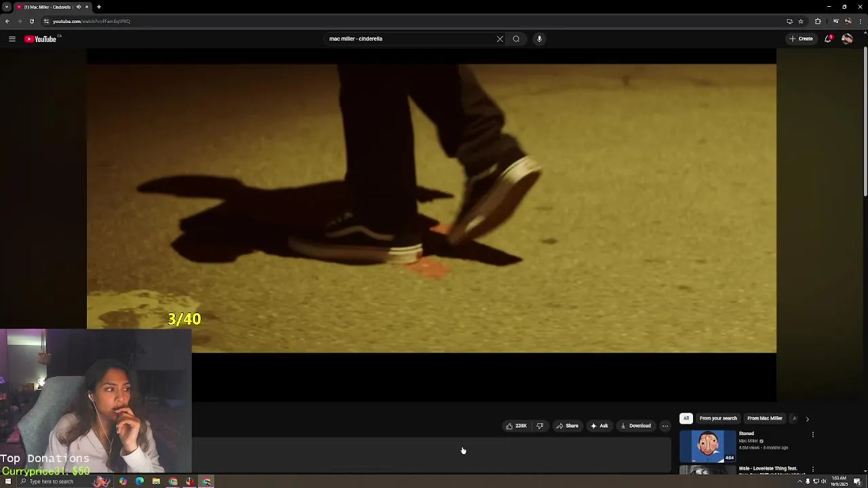The width and height of the screenshot is (868, 488).
Task: Focus the YouTube search field
Action: [x=411, y=39]
